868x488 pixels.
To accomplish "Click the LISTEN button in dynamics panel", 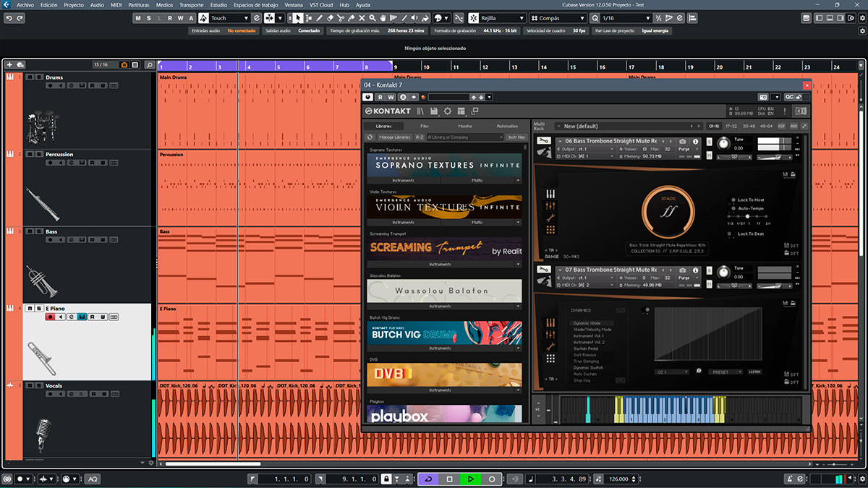I will (754, 372).
